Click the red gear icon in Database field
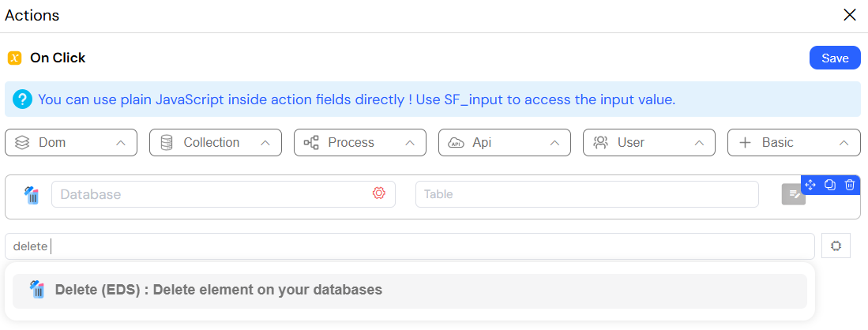Screen dimensions: 868x330 click(378, 193)
